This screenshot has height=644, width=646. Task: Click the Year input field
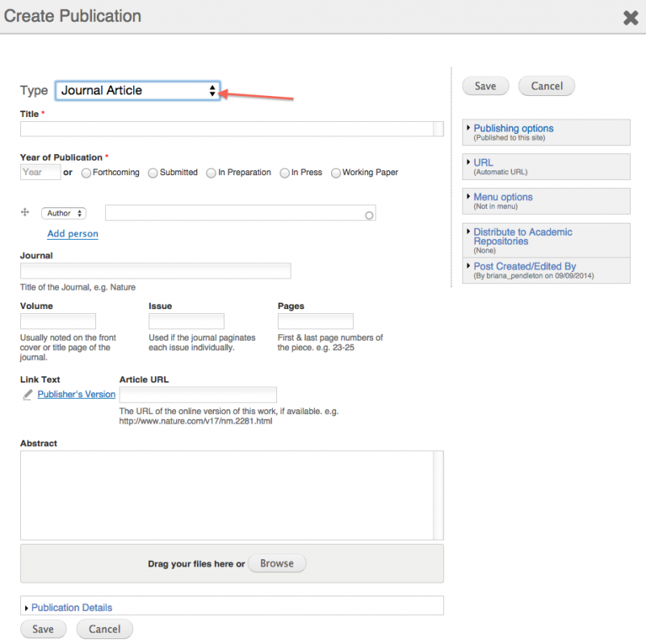pos(40,172)
